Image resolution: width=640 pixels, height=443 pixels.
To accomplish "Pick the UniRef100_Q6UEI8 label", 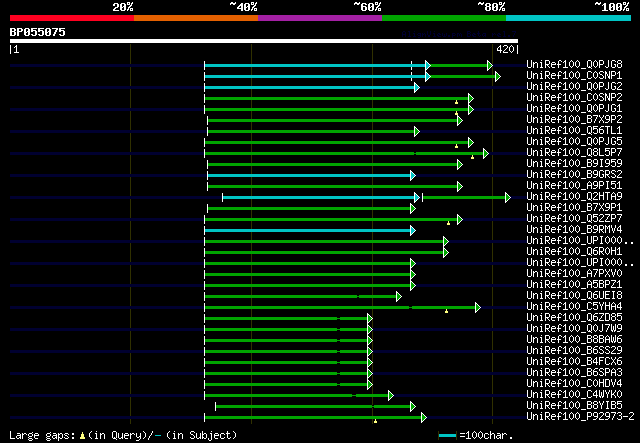I will click(x=574, y=296).
